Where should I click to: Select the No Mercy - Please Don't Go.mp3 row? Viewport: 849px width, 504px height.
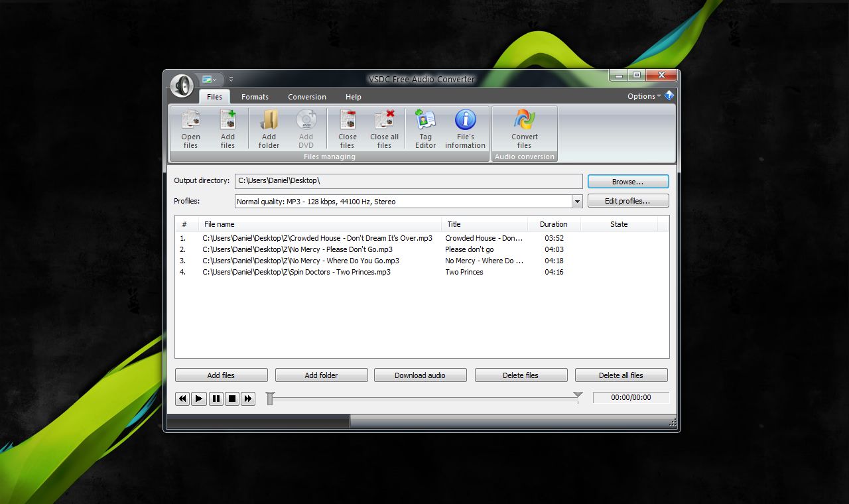click(x=422, y=249)
